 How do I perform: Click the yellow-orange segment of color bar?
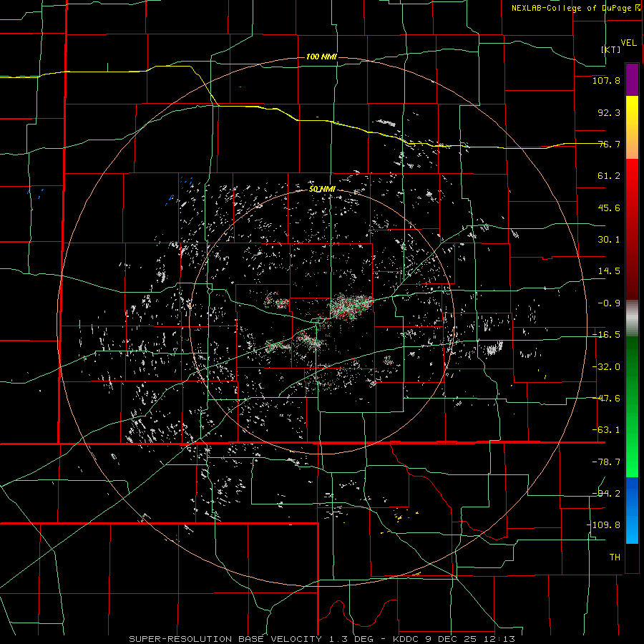[x=632, y=127]
